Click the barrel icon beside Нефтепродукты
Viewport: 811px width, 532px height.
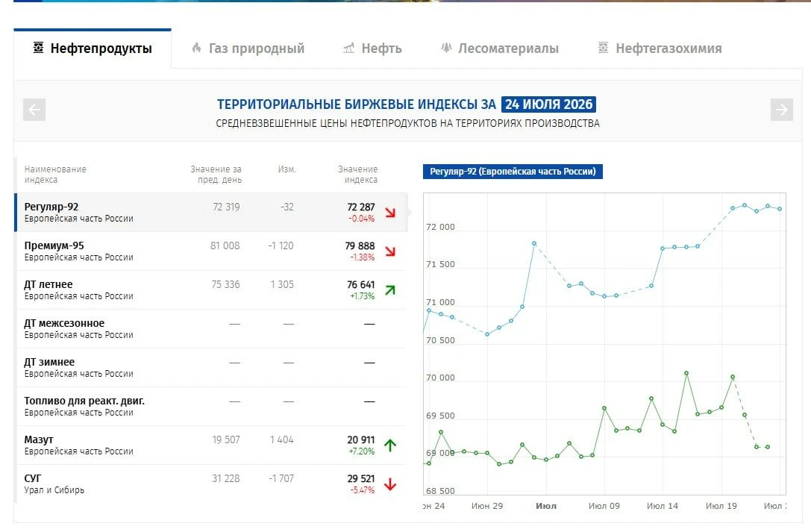(x=38, y=48)
